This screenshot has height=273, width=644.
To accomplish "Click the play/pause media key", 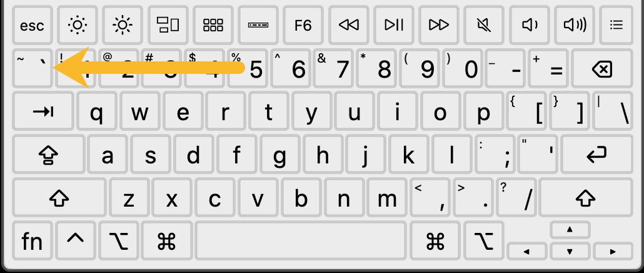I will 393,25.
